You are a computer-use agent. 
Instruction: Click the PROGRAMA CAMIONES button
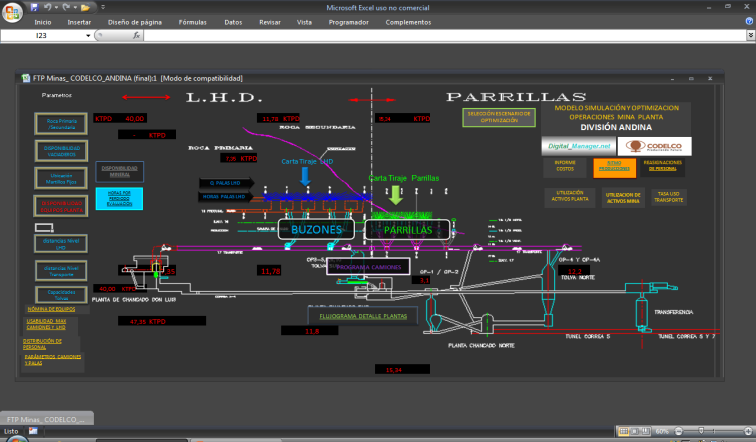tap(368, 267)
